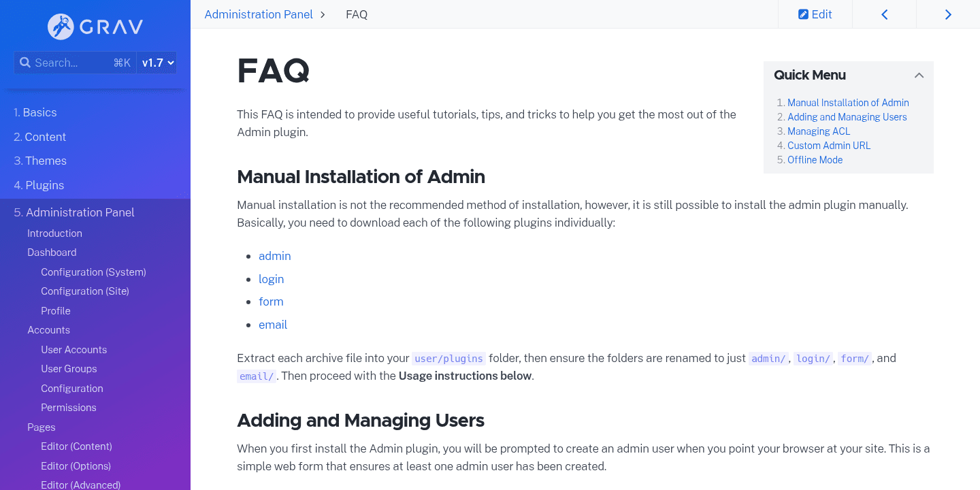
Task: Open the Content section
Action: 39,136
